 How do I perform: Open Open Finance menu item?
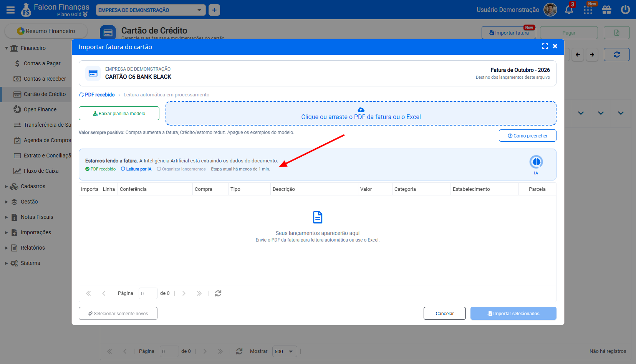(x=40, y=109)
